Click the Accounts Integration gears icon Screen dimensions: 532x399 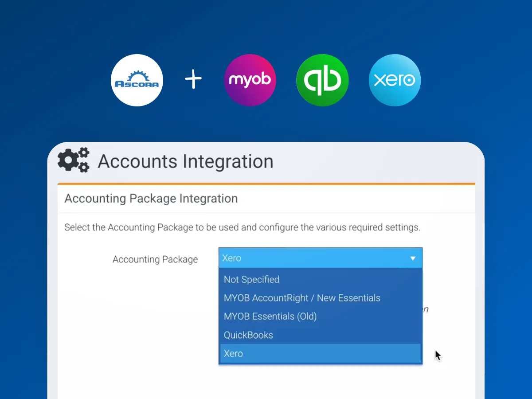pyautogui.click(x=74, y=160)
